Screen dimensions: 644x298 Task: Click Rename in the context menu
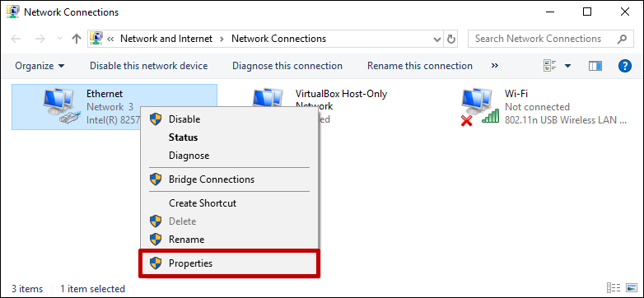229,240
